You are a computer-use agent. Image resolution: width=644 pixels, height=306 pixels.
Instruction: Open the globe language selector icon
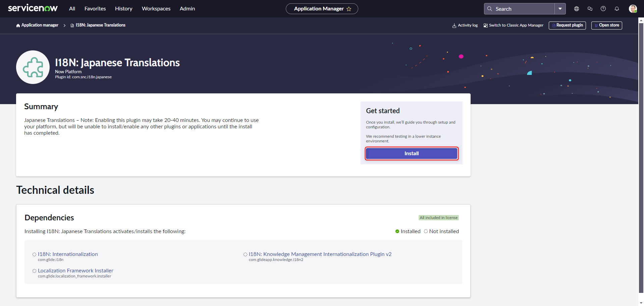point(577,9)
